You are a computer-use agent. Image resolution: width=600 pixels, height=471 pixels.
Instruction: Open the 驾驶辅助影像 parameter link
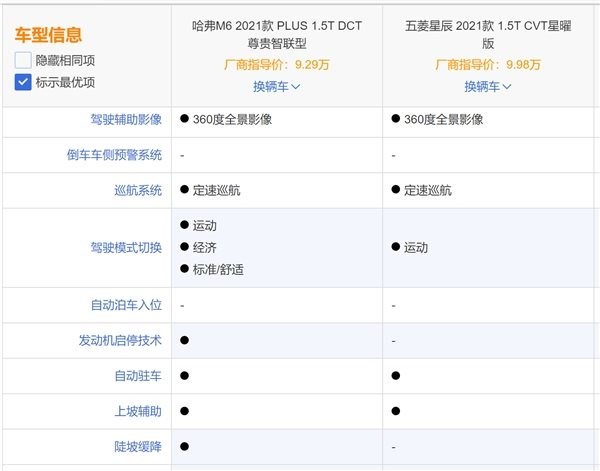point(126,119)
